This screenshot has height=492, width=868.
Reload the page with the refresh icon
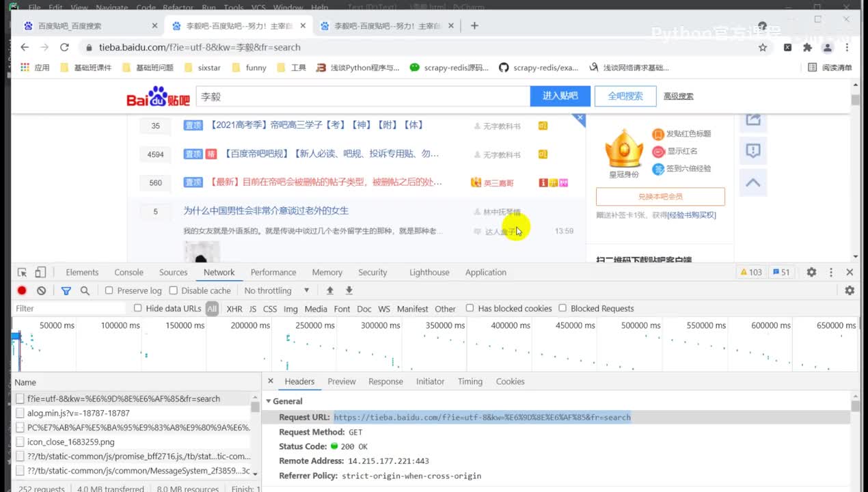point(64,47)
